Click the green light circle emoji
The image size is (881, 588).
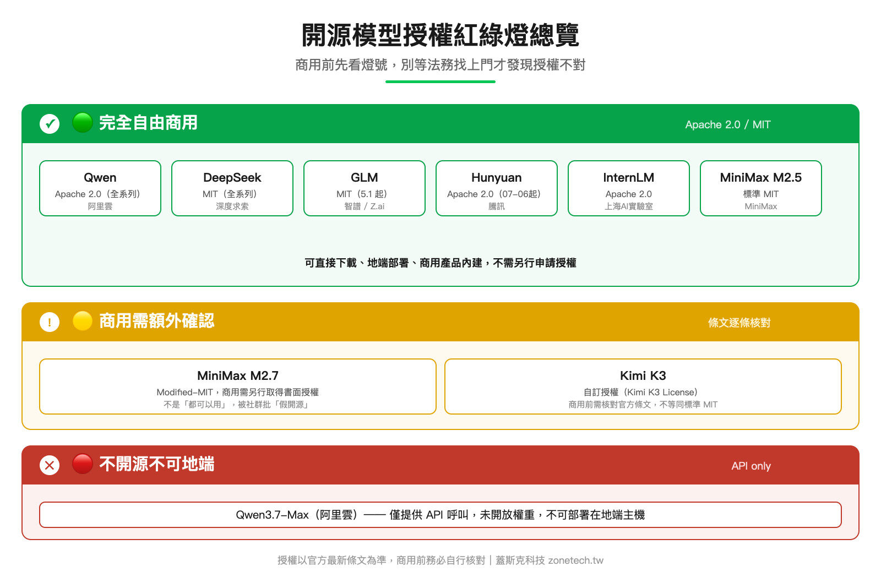point(82,123)
